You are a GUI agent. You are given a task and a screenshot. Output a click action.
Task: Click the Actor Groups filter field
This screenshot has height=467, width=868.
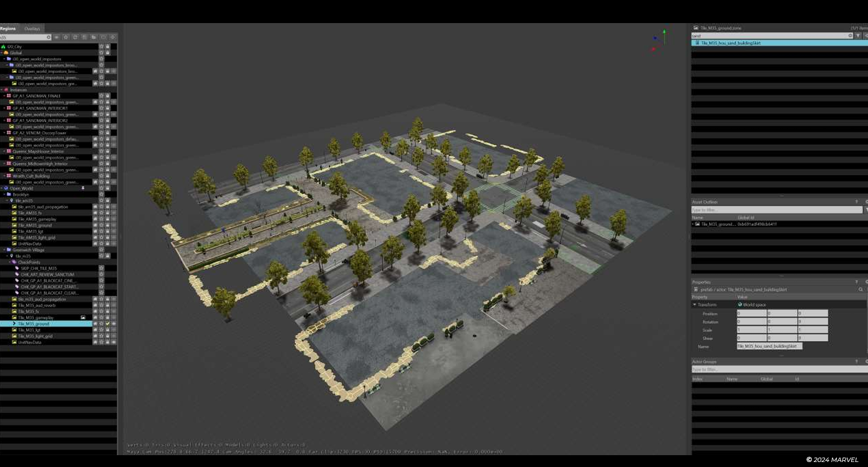779,370
